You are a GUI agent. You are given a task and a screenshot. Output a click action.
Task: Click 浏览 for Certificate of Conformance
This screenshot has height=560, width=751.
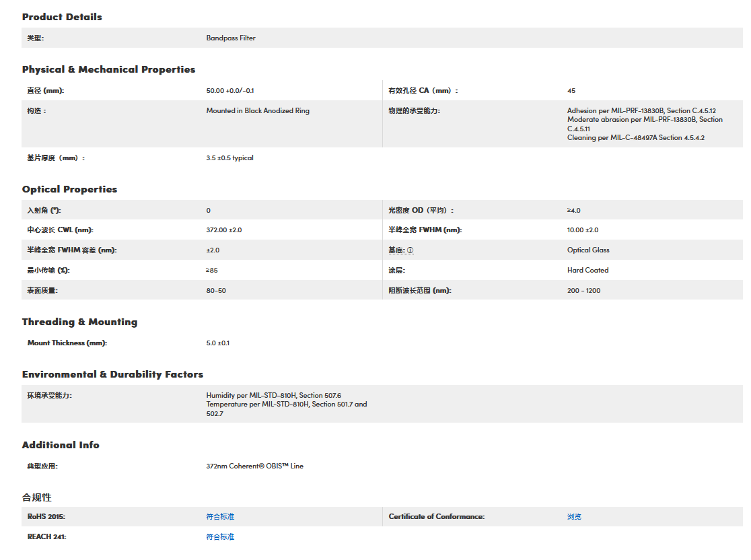tap(574, 517)
